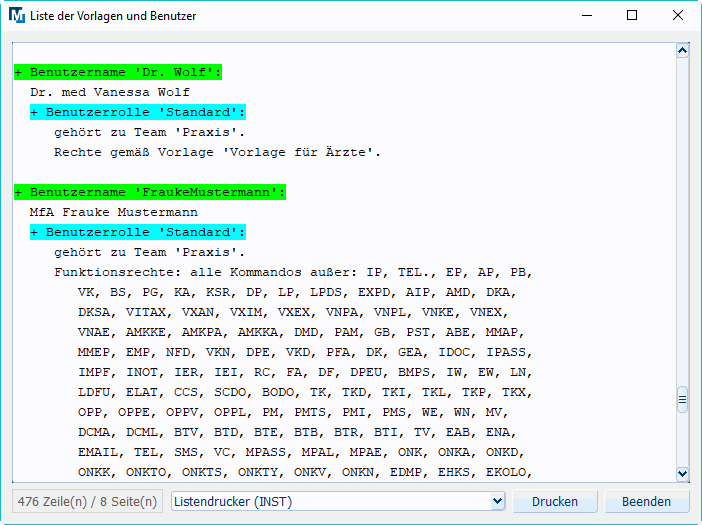702x525 pixels.
Task: Open the Listendrucker (INST) printer dropdown
Action: click(x=338, y=501)
